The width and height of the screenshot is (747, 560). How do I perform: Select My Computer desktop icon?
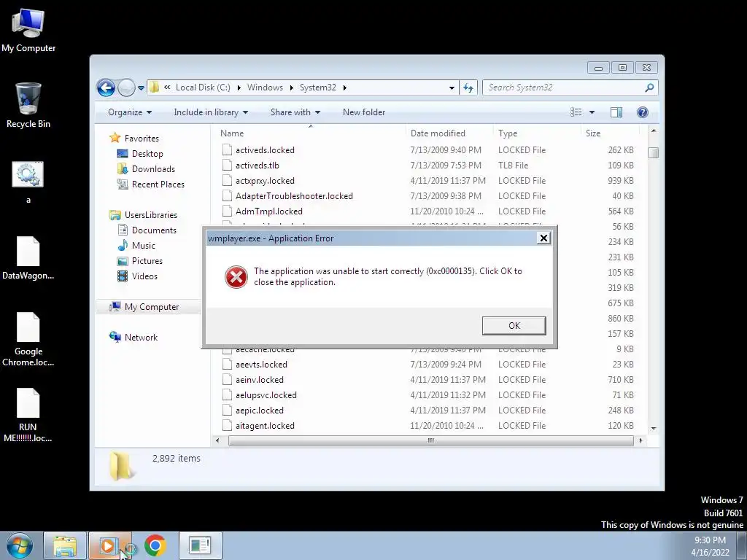[28, 30]
